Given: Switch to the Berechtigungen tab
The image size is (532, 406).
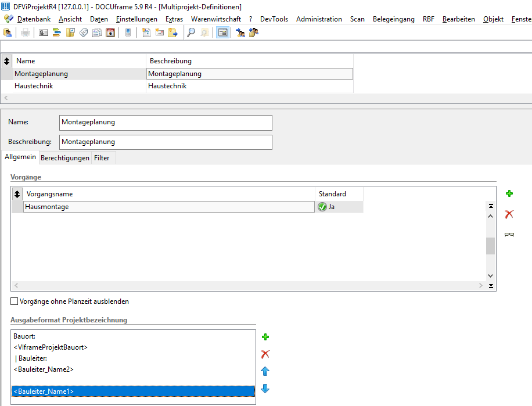Looking at the screenshot, I should tap(65, 158).
